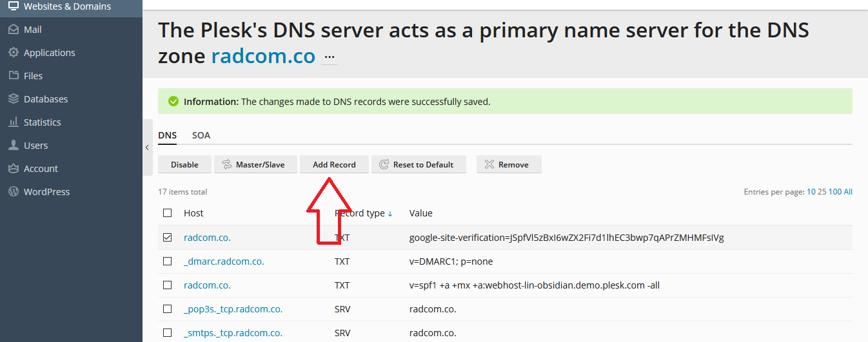Click the green success checkmark icon
The image size is (868, 342).
(x=173, y=102)
